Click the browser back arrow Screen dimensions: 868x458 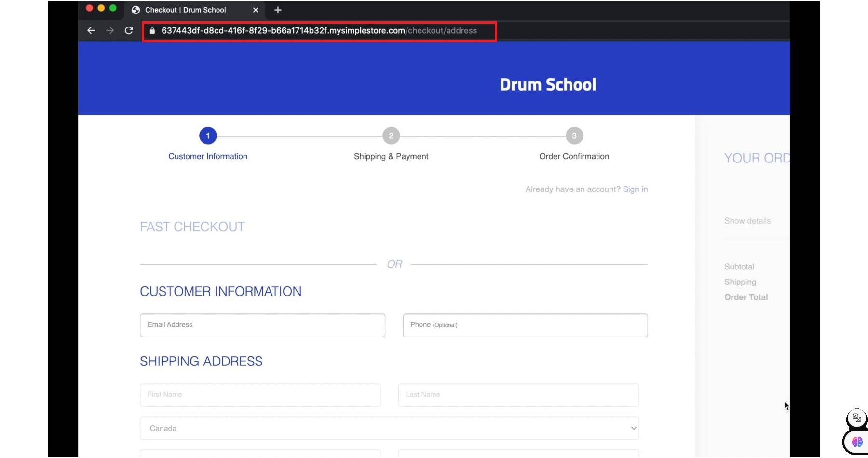pos(91,30)
